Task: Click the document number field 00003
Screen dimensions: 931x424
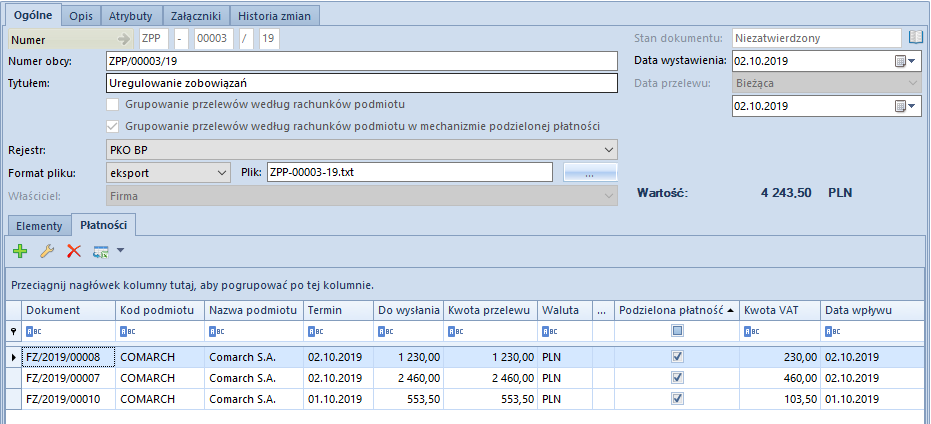Action: coord(214,39)
